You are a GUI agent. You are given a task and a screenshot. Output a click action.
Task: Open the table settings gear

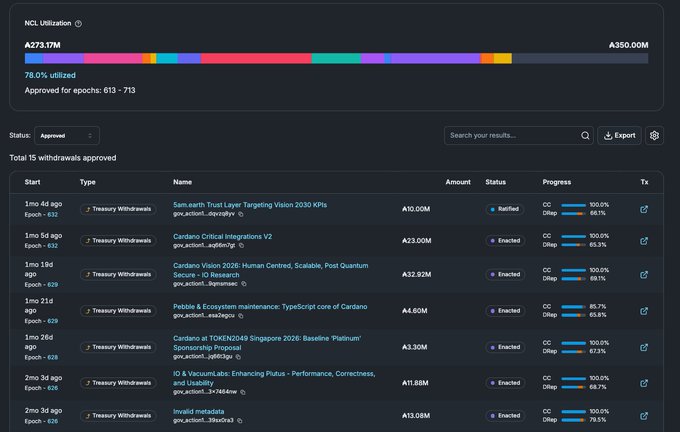pyautogui.click(x=654, y=135)
